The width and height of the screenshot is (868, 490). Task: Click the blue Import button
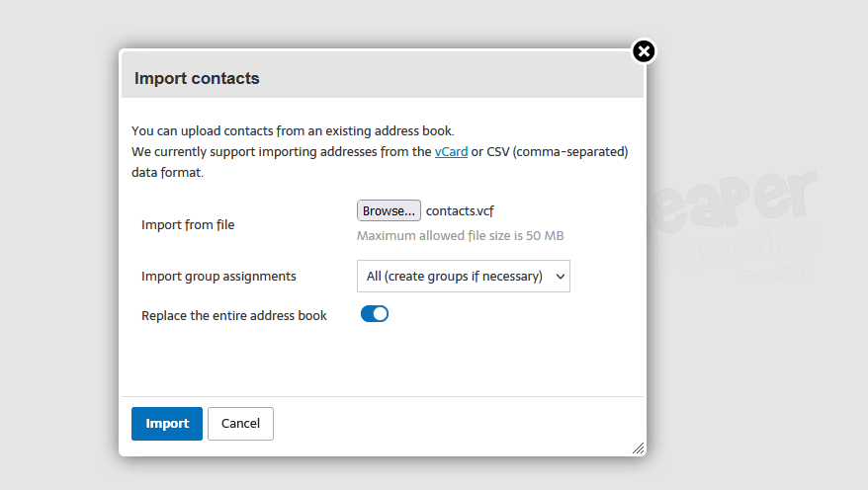(167, 424)
